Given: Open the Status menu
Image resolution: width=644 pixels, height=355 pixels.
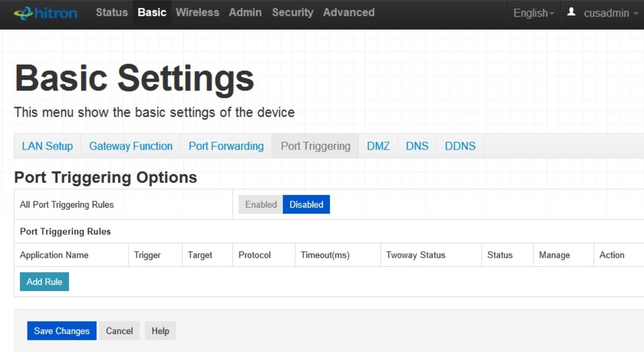Looking at the screenshot, I should pos(112,12).
